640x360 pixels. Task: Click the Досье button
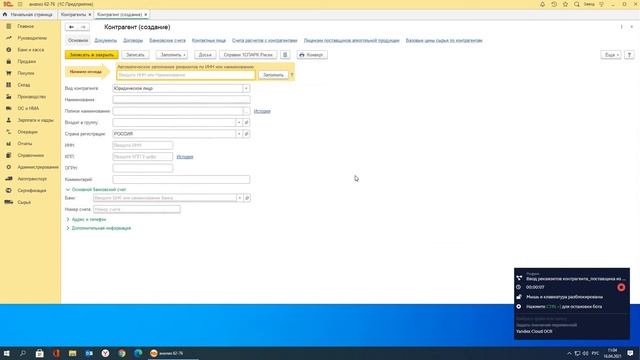coord(205,55)
